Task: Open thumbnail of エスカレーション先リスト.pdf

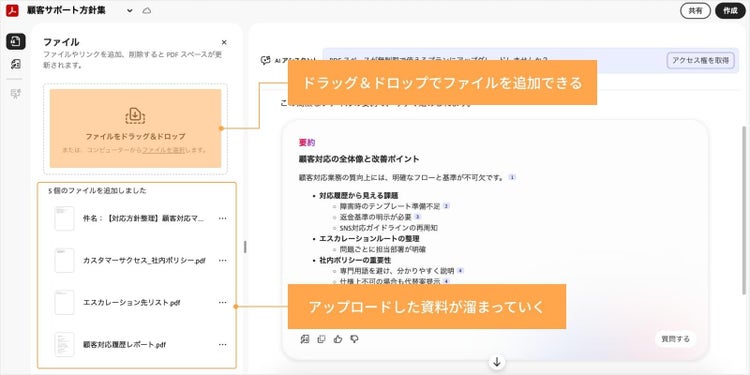Action: (64, 302)
